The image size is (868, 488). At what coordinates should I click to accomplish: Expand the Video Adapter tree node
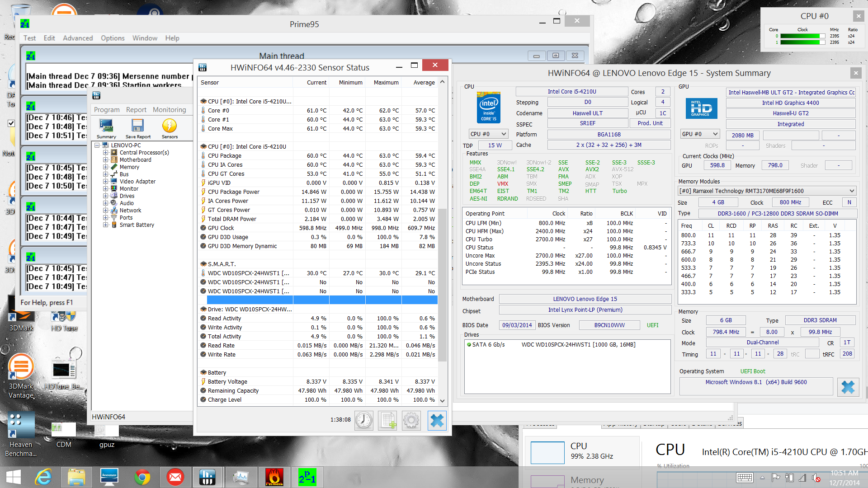pyautogui.click(x=105, y=182)
